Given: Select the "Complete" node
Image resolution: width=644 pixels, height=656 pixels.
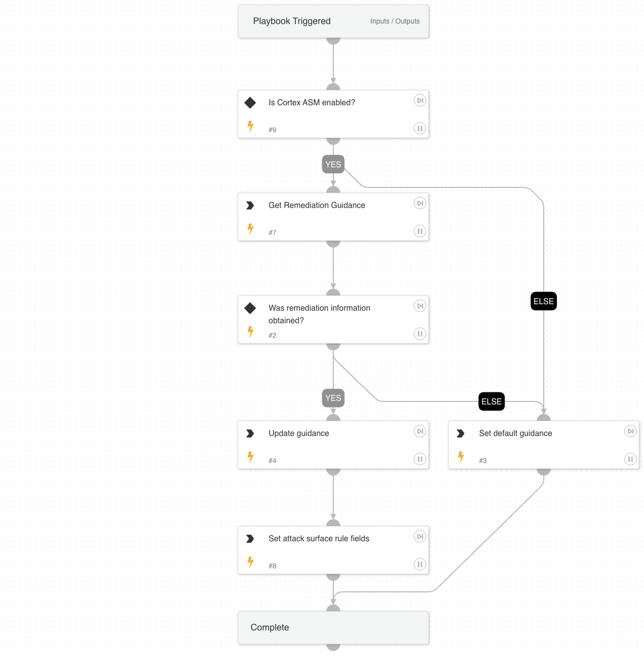Looking at the screenshot, I should (x=333, y=627).
